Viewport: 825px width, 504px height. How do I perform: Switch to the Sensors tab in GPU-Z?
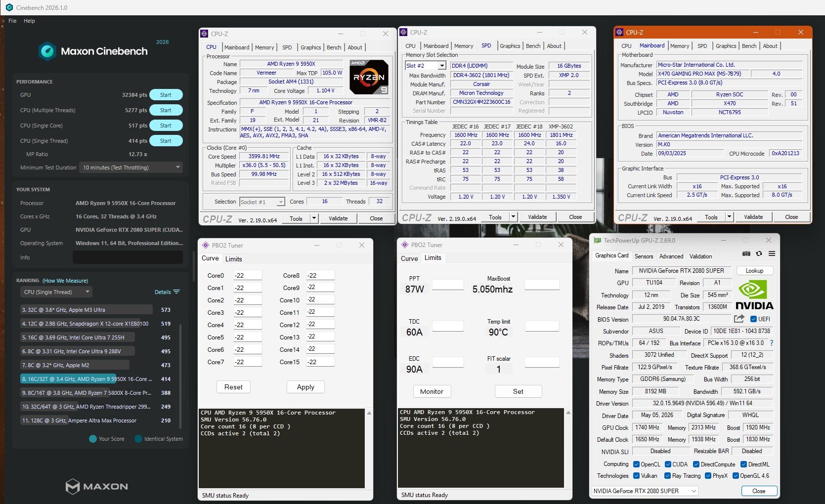click(x=644, y=256)
